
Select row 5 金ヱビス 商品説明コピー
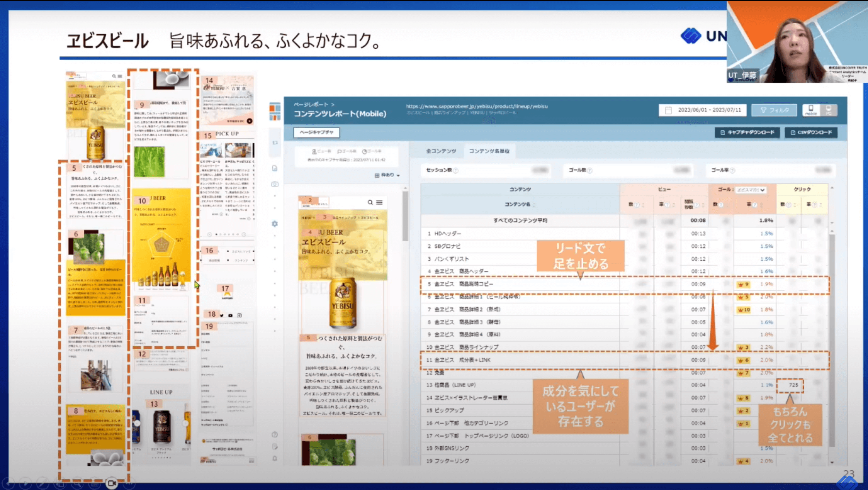click(x=624, y=284)
